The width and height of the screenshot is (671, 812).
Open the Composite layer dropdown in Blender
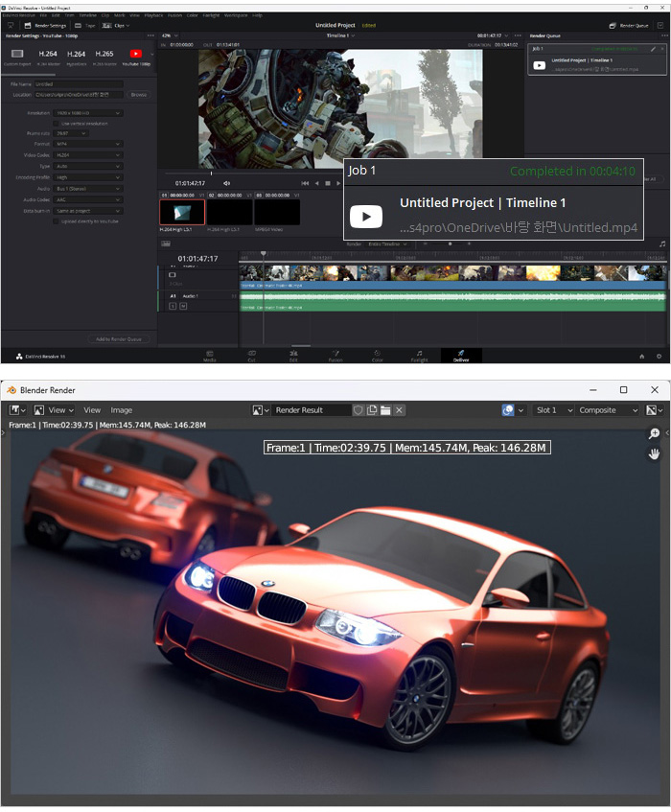pos(609,410)
